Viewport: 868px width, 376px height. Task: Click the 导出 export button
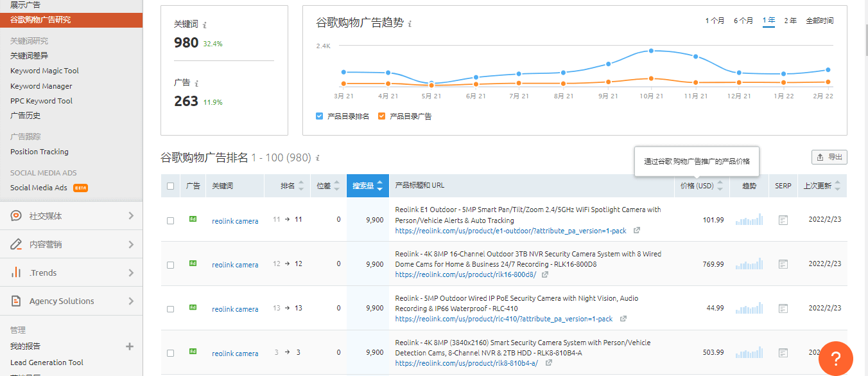(829, 157)
